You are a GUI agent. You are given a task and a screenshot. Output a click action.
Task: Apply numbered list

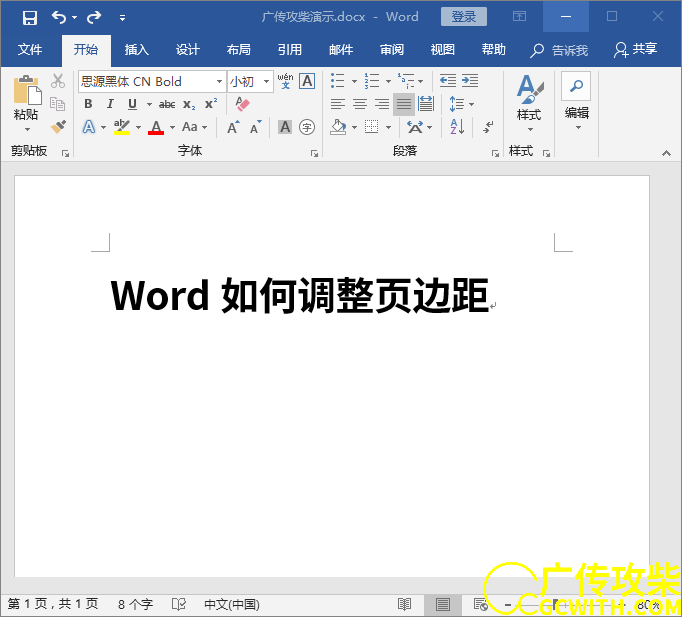click(372, 81)
